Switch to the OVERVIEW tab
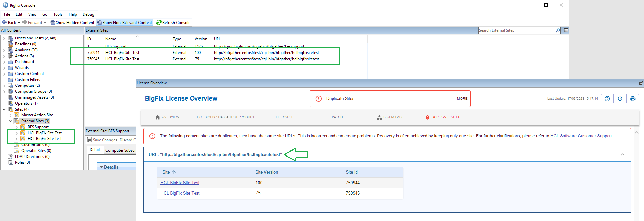 pos(167,117)
